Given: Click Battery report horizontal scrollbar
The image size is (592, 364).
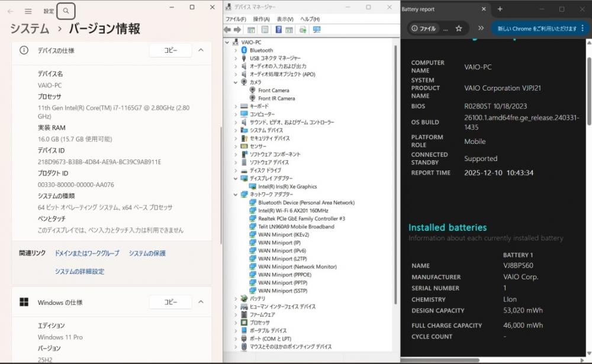Looking at the screenshot, I should click(440, 360).
